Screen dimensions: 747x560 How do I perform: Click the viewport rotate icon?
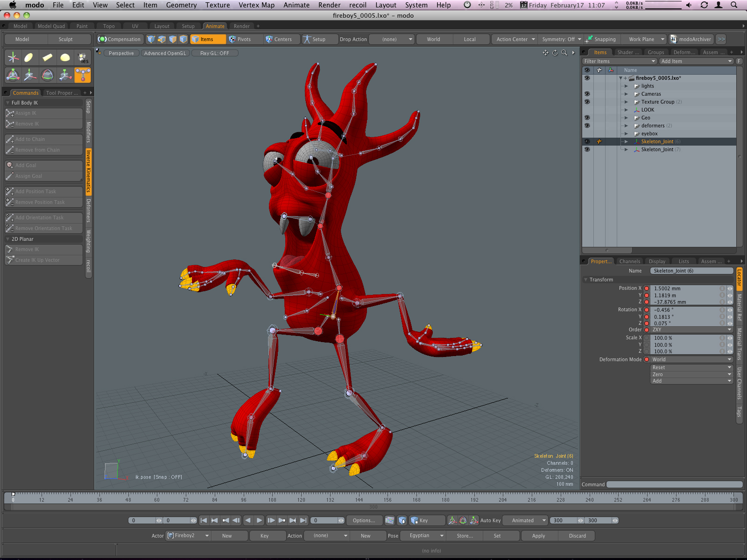point(555,53)
